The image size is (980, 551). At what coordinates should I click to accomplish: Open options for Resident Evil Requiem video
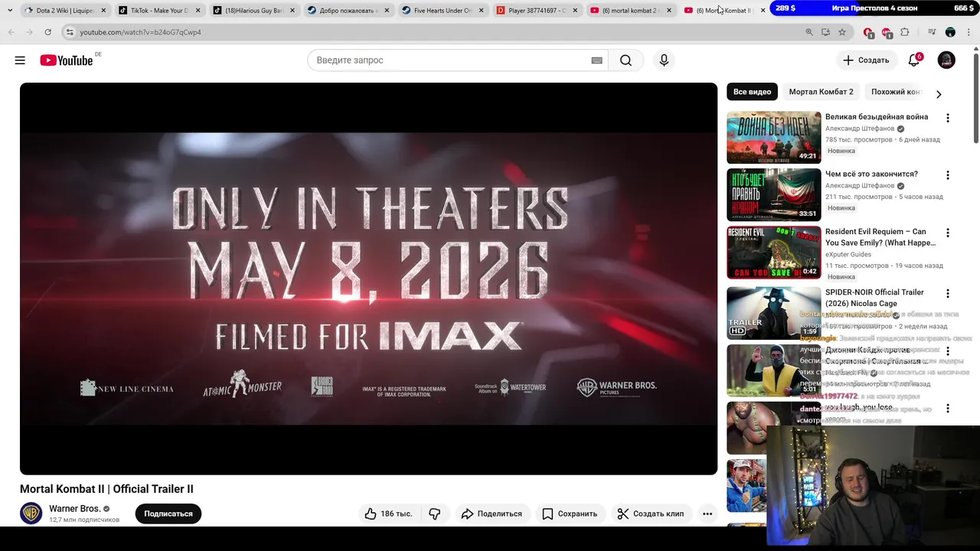pyautogui.click(x=948, y=233)
